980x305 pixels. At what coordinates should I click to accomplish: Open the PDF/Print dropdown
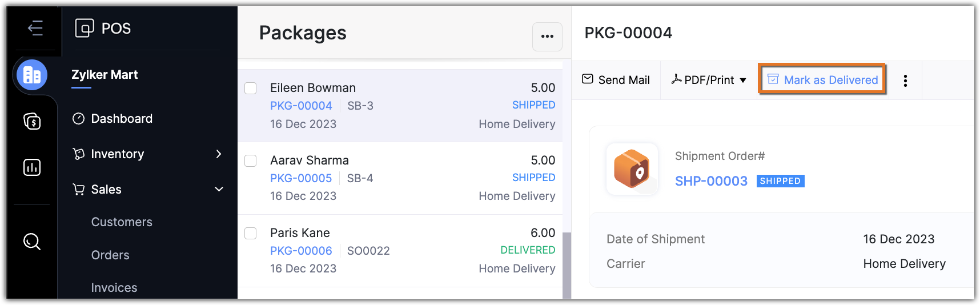click(709, 80)
